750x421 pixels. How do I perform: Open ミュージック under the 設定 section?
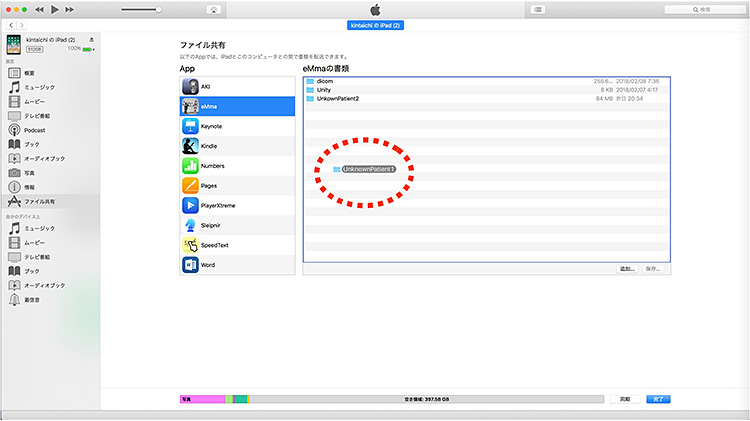click(x=39, y=88)
